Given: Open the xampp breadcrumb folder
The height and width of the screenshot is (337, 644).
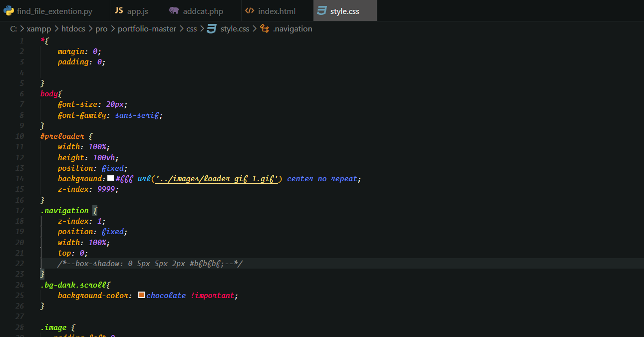Looking at the screenshot, I should pos(39,29).
